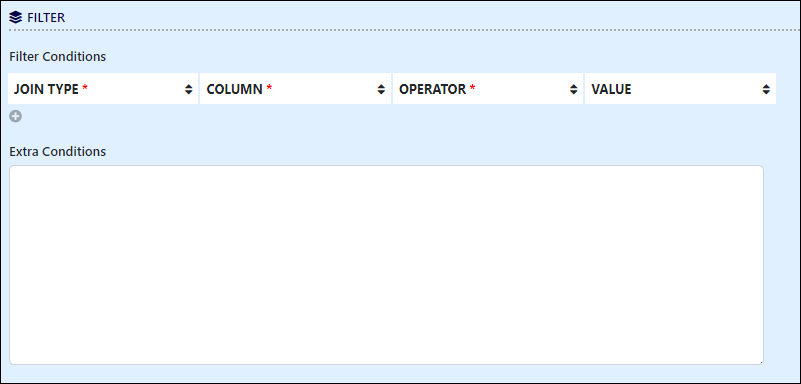The height and width of the screenshot is (384, 801).
Task: Click the red asterisk next to OPERATOR
Action: (x=473, y=88)
